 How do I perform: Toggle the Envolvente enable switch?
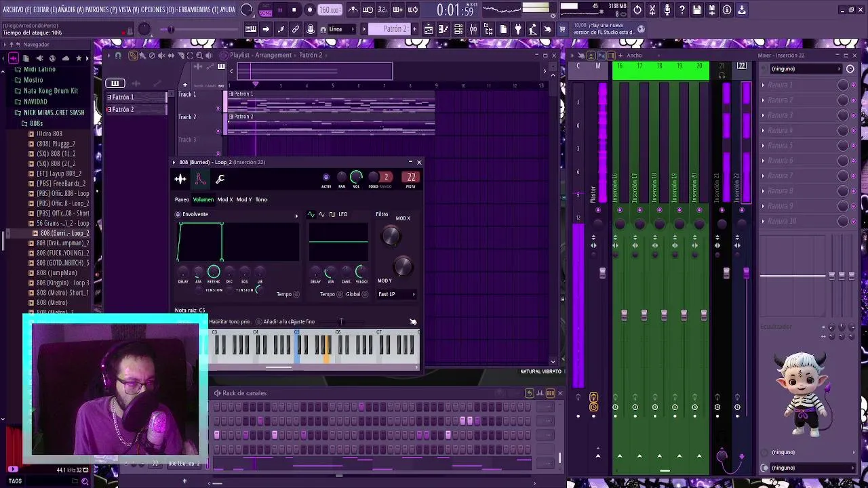(x=178, y=214)
